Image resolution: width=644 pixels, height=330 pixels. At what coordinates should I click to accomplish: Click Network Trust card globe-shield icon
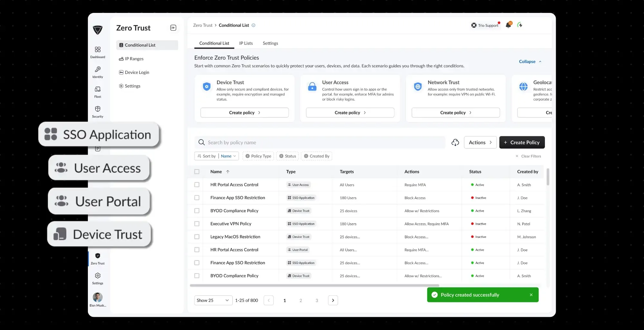coord(418,86)
